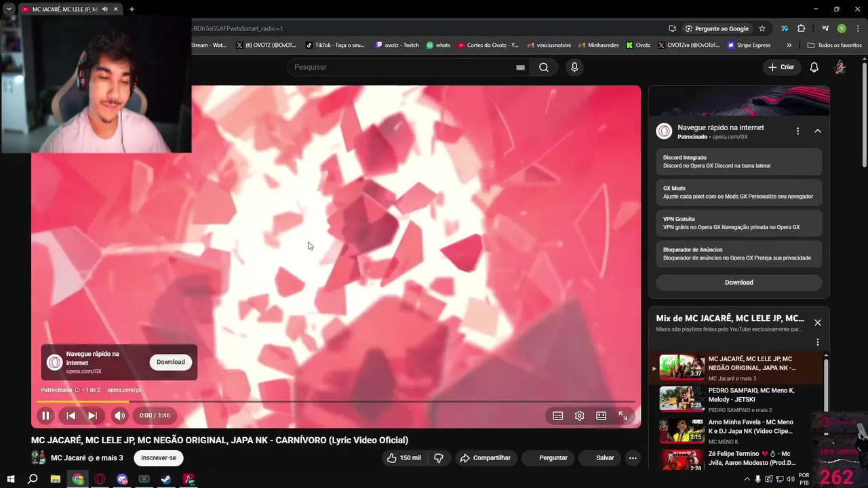Screen dimensions: 868x488
Task: Open the MC Jacaré channel name link
Action: 68,458
